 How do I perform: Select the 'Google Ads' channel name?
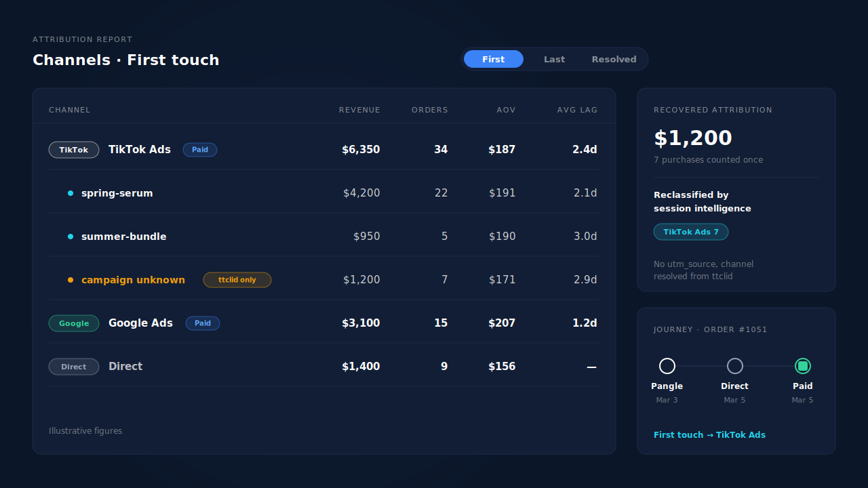pos(140,323)
